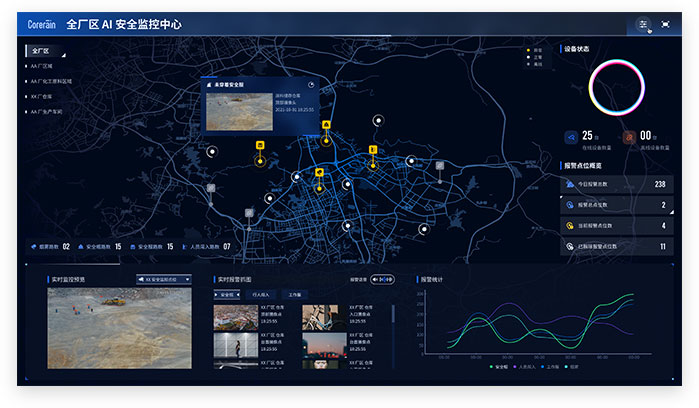Click the 已解除报警点位数 row icon
The width and height of the screenshot is (699, 408).
coord(569,246)
